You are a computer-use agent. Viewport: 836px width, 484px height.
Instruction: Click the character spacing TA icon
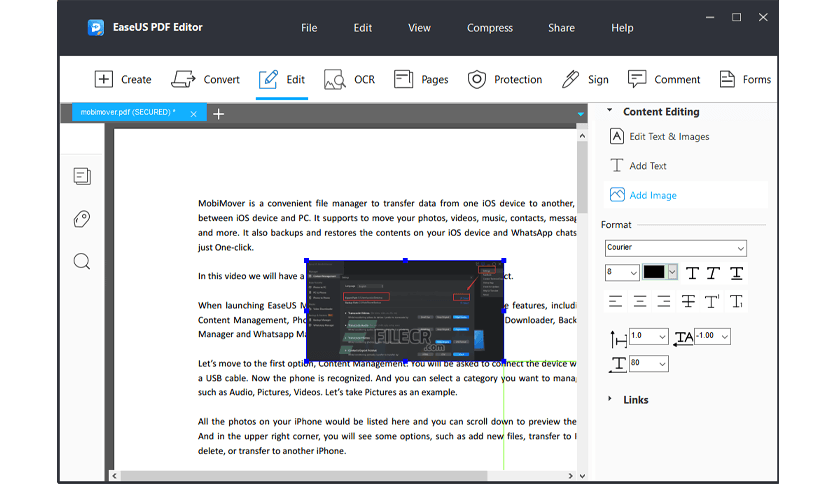coord(684,337)
